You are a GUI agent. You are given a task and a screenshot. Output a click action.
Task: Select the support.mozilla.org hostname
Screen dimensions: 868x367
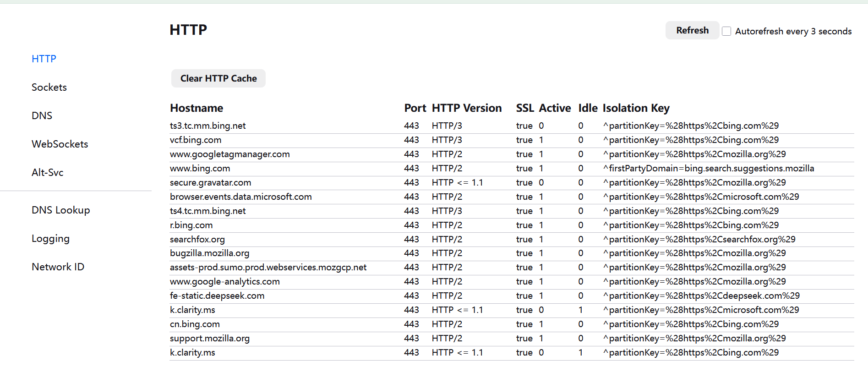[209, 338]
